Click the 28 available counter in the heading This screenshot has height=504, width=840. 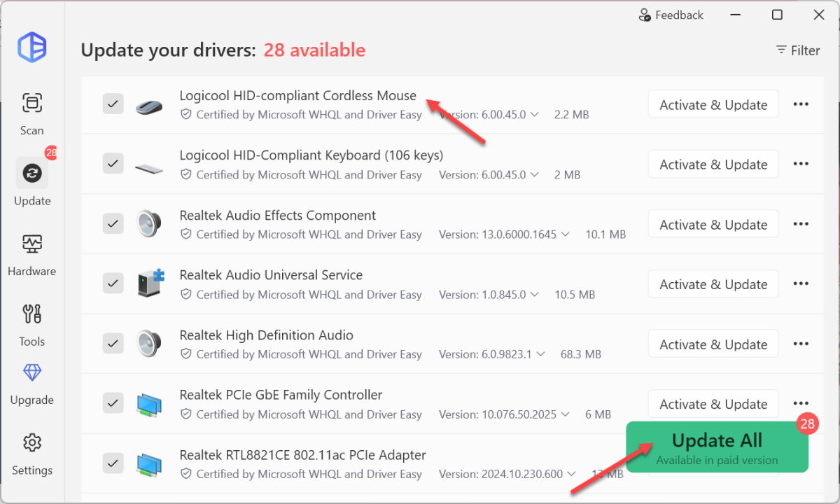(x=314, y=50)
